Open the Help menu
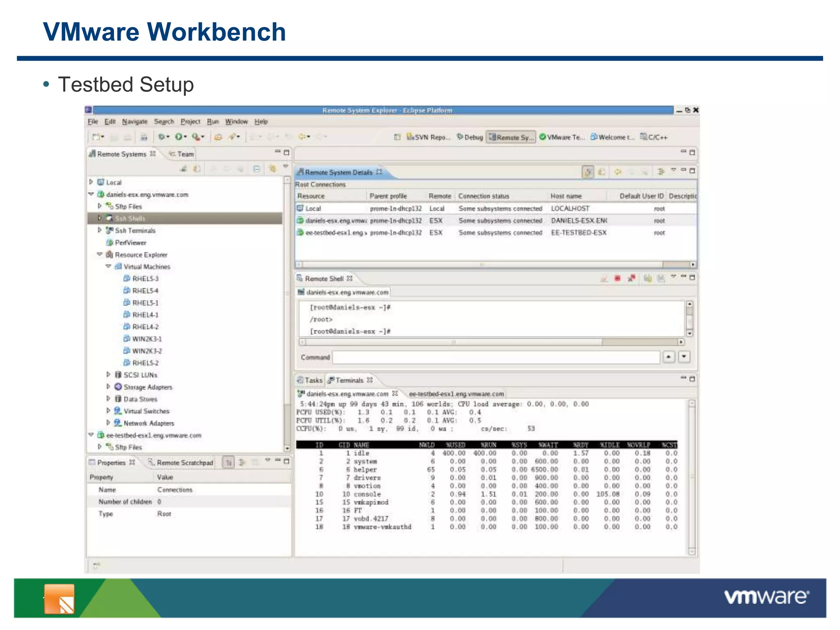Viewport: 840px width, 630px height. tap(261, 121)
